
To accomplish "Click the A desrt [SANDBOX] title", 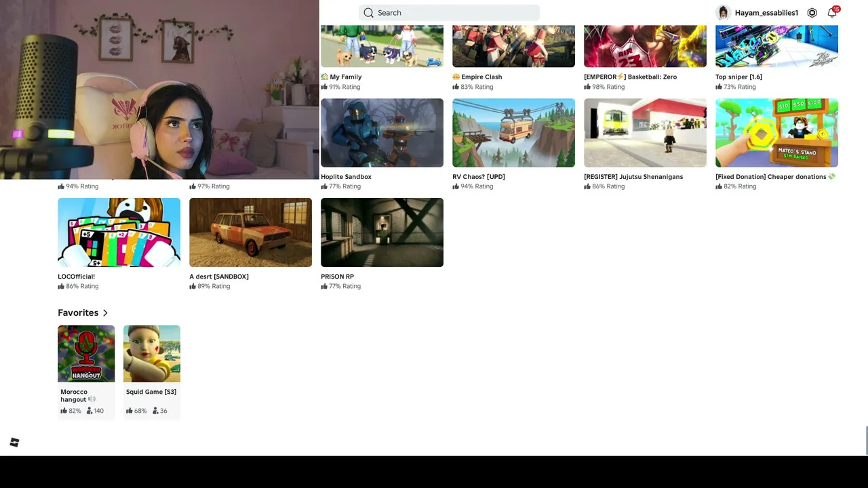I will 219,277.
